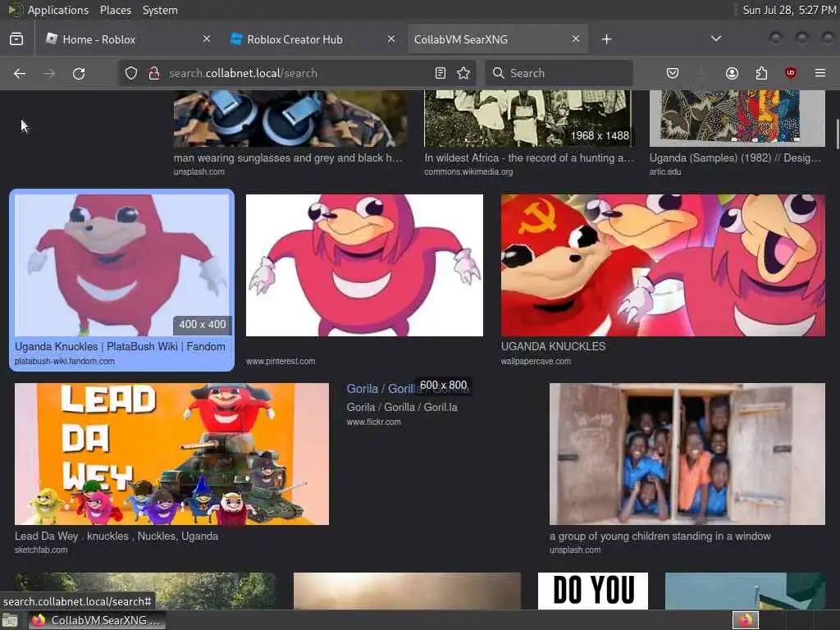Switch to the Home - Roblox tab
Image resolution: width=840 pixels, height=630 pixels.
129,39
